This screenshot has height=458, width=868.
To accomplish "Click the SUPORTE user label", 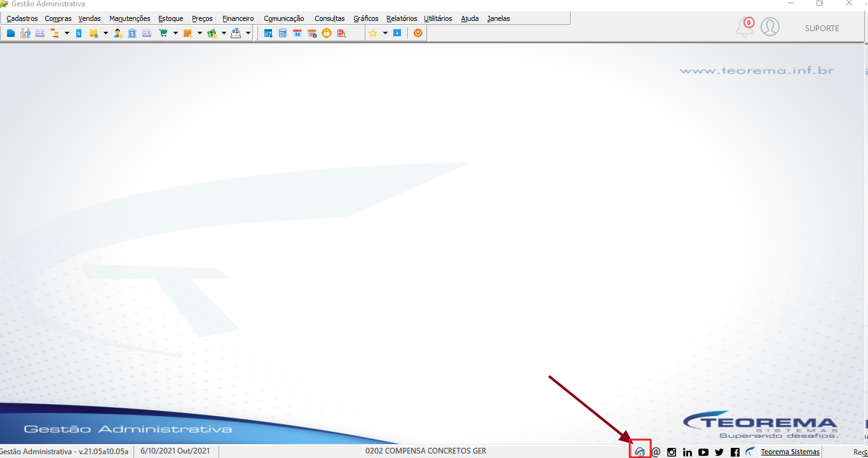I will pyautogui.click(x=822, y=28).
